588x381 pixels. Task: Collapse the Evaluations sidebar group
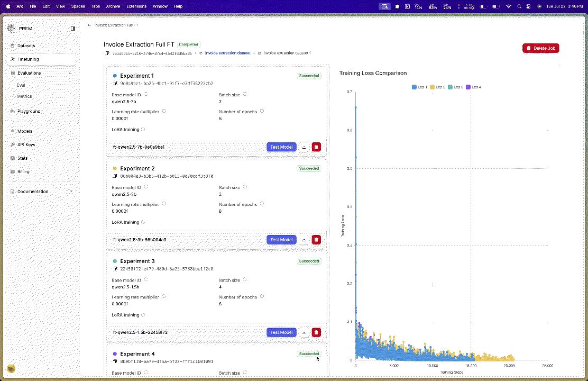click(70, 73)
